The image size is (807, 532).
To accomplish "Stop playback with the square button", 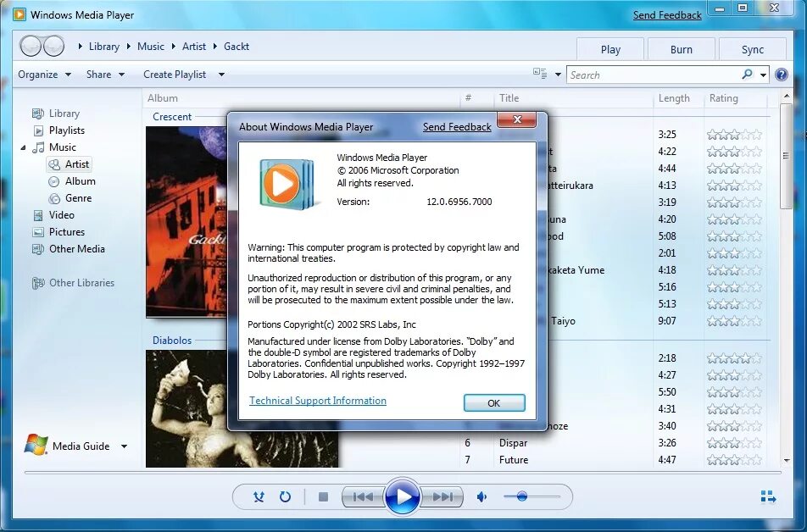I will [323, 496].
